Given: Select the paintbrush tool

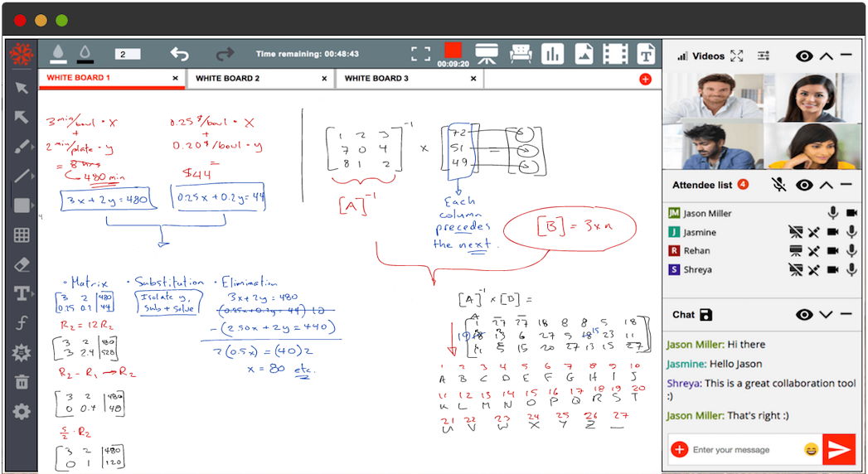Looking at the screenshot, I should click(x=22, y=147).
